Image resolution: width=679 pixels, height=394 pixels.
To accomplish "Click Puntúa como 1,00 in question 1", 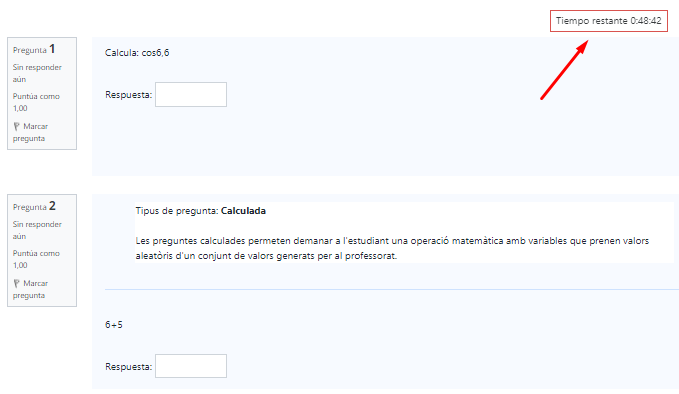I will pos(36,102).
